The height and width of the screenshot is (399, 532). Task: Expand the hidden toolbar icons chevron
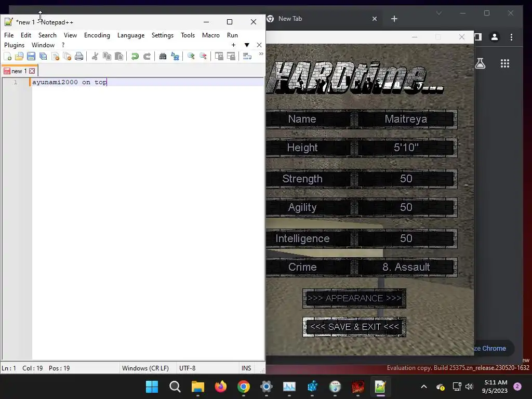[261, 54]
